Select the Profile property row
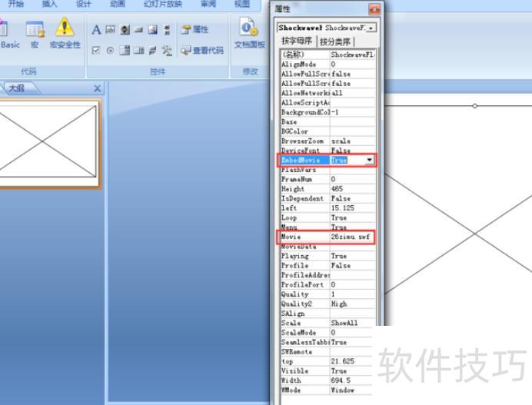532x405 pixels. 328,265
